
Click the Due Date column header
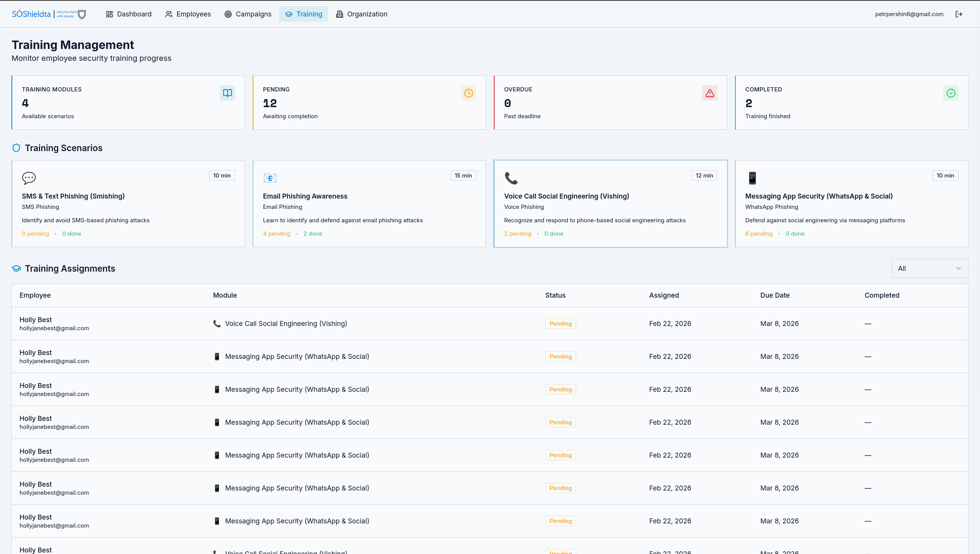coord(775,295)
